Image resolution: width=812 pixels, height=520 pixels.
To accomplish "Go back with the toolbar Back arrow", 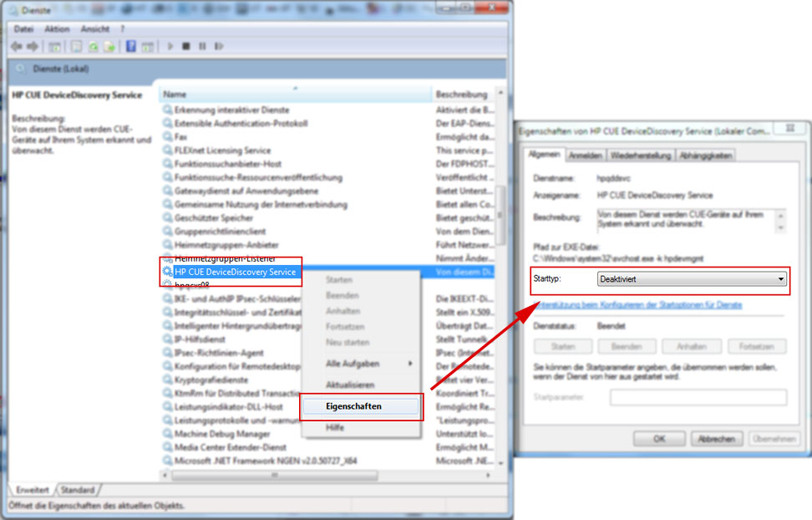I will click(17, 47).
